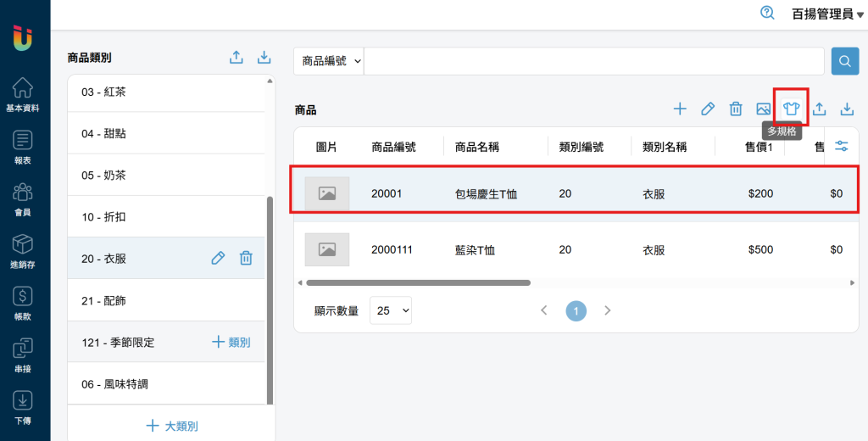Go to 會員 sidebar section
This screenshot has width=868, height=441.
[x=24, y=198]
